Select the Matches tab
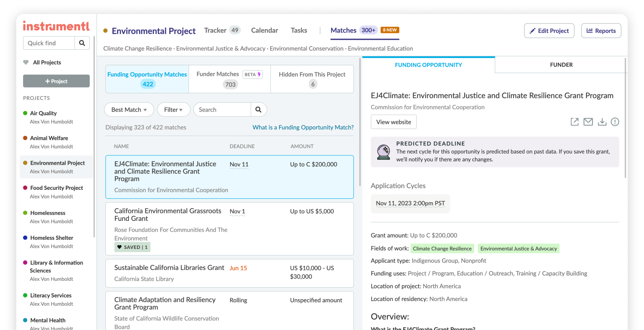The height and width of the screenshot is (330, 644). (x=365, y=30)
